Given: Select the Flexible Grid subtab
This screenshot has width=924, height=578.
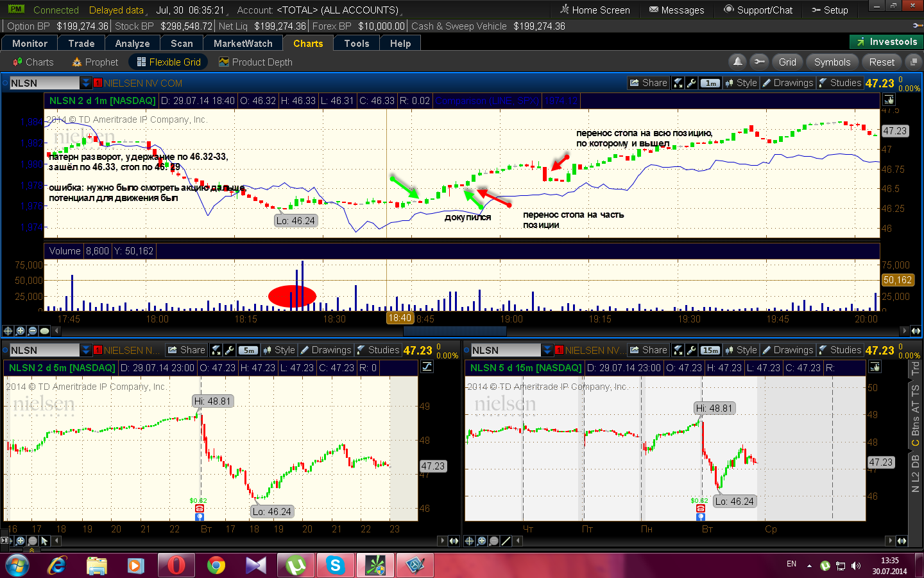Looking at the screenshot, I should click(x=169, y=62).
